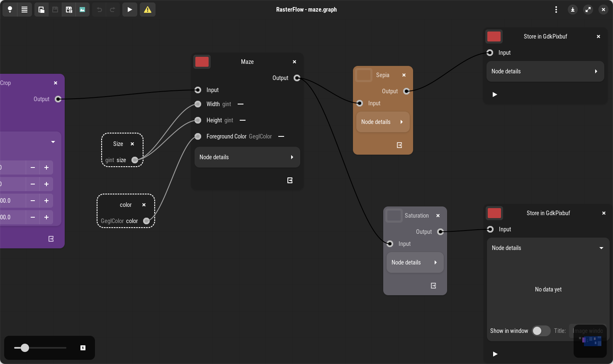Click the red color swatch on Maze node

coord(202,62)
